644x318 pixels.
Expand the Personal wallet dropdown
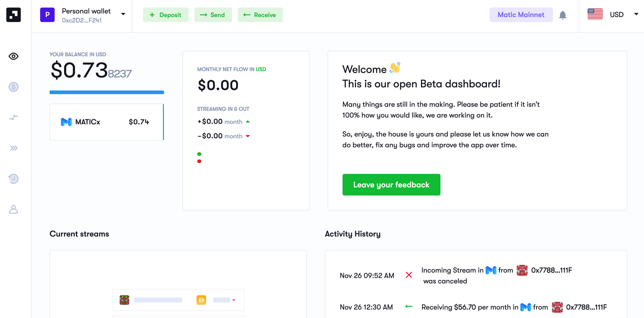pos(123,14)
